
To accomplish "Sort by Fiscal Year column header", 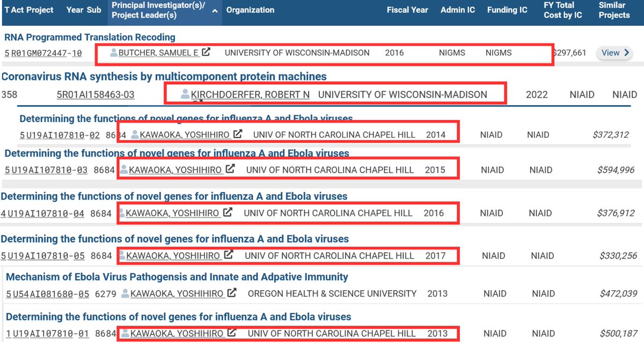I will (407, 10).
